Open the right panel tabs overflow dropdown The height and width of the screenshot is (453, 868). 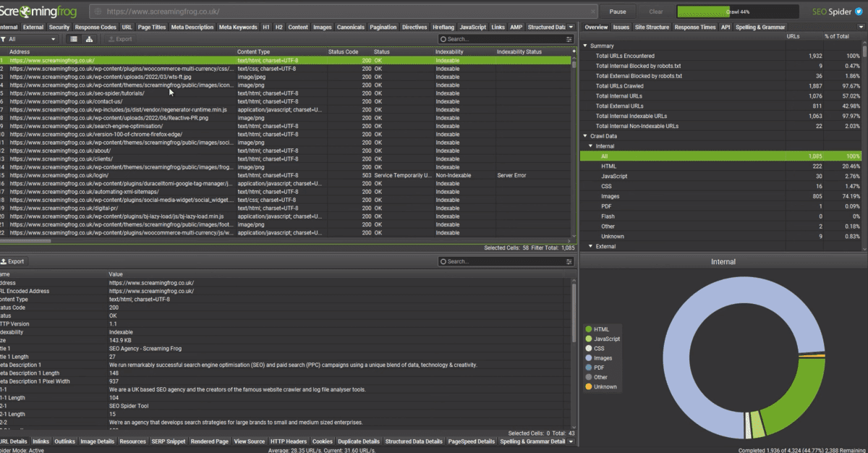861,27
